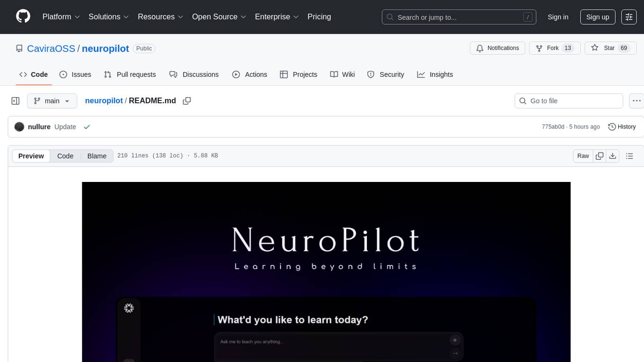
Task: Click the Sign up button
Action: (598, 17)
